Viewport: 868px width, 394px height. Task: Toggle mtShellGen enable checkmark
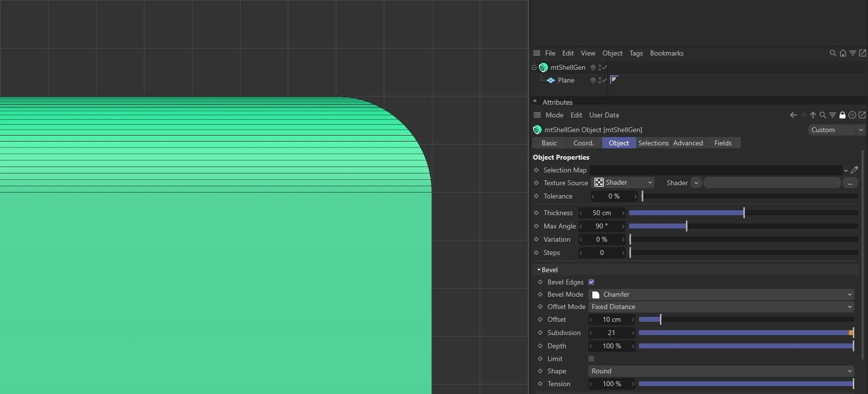tap(605, 67)
